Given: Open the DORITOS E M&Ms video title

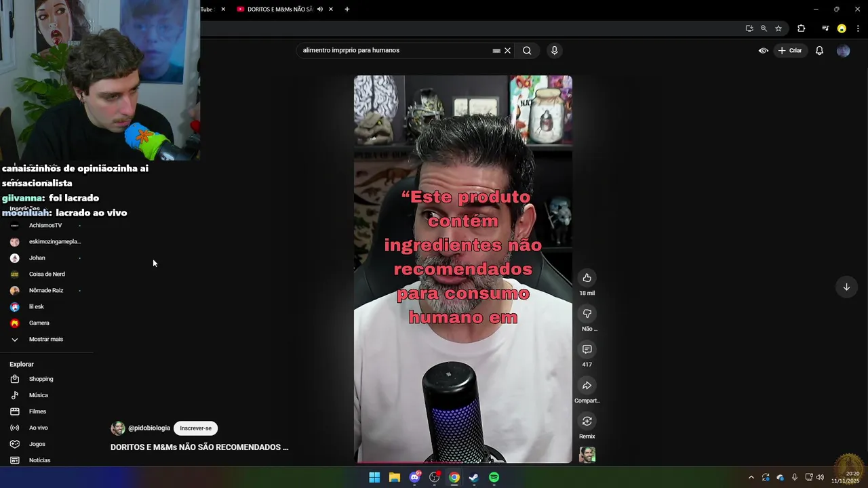Looking at the screenshot, I should coord(199,447).
